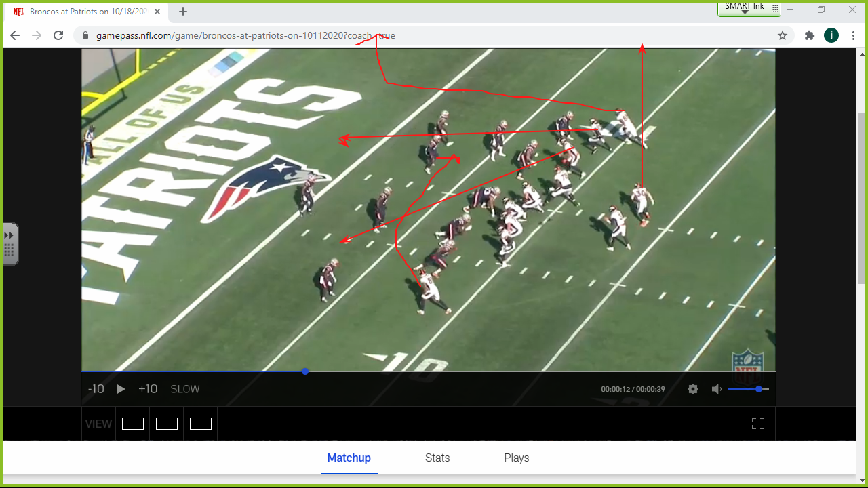Switch to the Stats tab
Image resolution: width=868 pixels, height=488 pixels.
point(437,458)
